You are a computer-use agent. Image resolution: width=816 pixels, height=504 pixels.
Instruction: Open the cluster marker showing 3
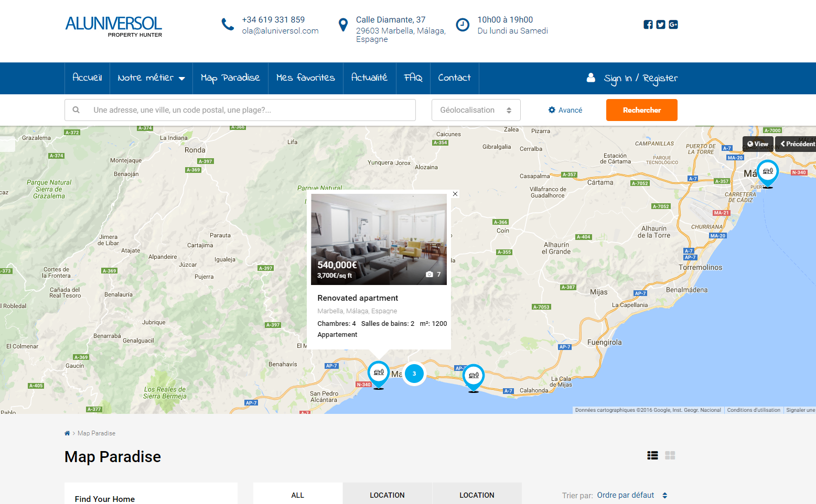point(414,374)
